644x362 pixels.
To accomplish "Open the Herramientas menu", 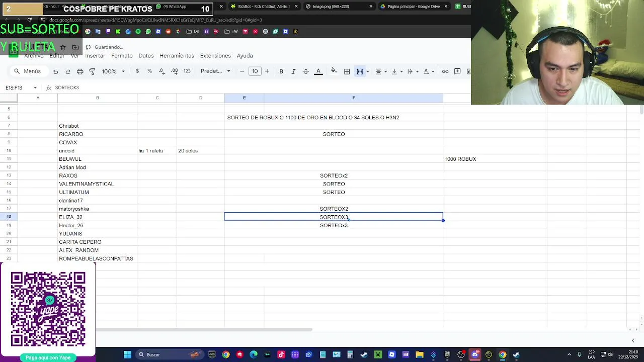I will tap(177, 56).
